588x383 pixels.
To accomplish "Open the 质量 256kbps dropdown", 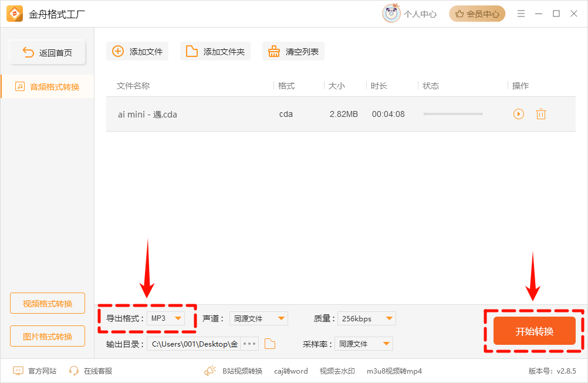I will [x=366, y=318].
